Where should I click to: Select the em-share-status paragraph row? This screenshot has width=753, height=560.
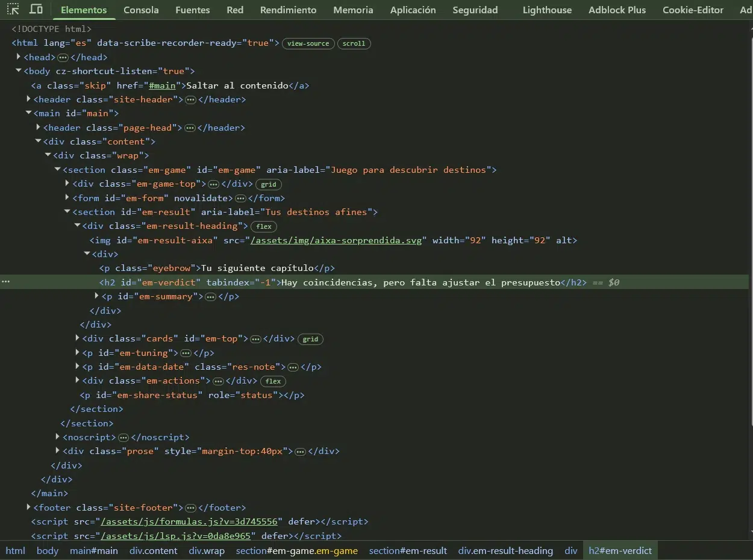[x=192, y=395]
